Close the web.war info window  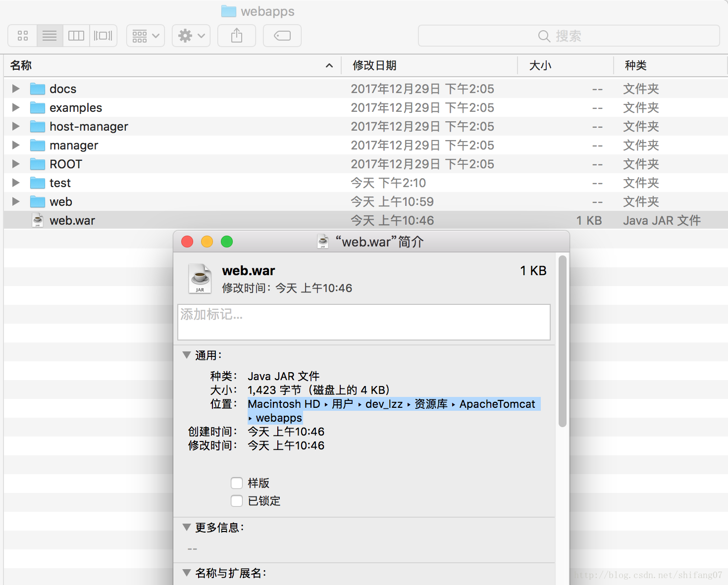point(187,242)
